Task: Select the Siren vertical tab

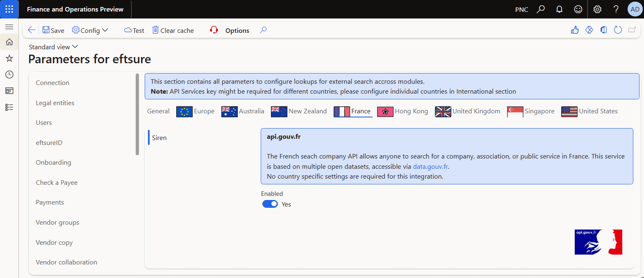Action: [159, 138]
